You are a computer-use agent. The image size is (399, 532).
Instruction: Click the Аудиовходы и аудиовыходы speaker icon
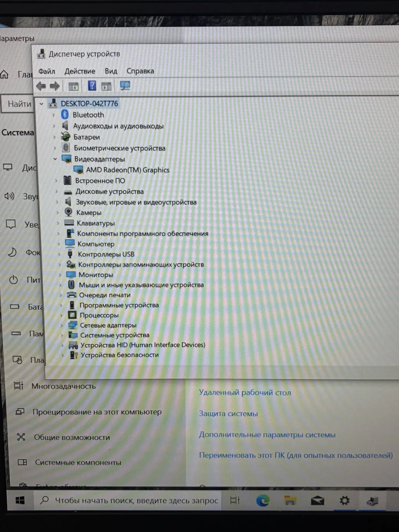tap(65, 126)
